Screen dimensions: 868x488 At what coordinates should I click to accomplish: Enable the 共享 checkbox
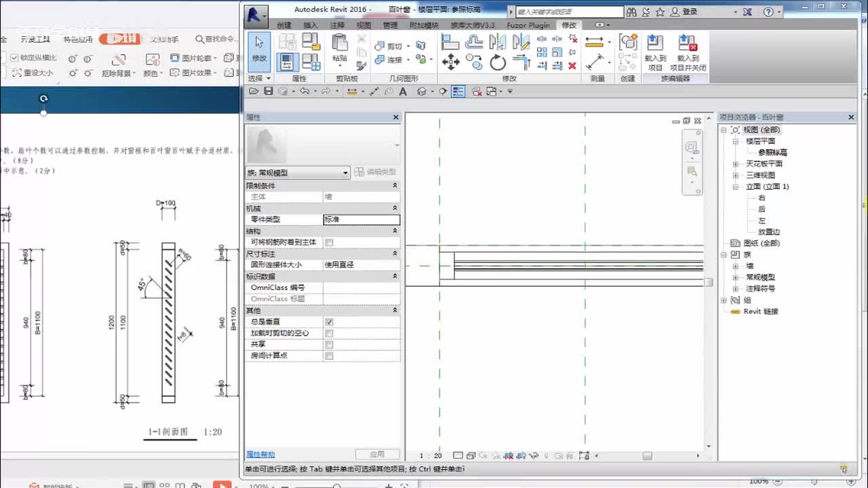pos(329,344)
